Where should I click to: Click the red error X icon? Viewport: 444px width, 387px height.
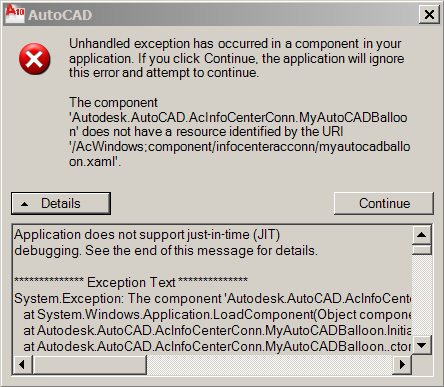click(35, 59)
